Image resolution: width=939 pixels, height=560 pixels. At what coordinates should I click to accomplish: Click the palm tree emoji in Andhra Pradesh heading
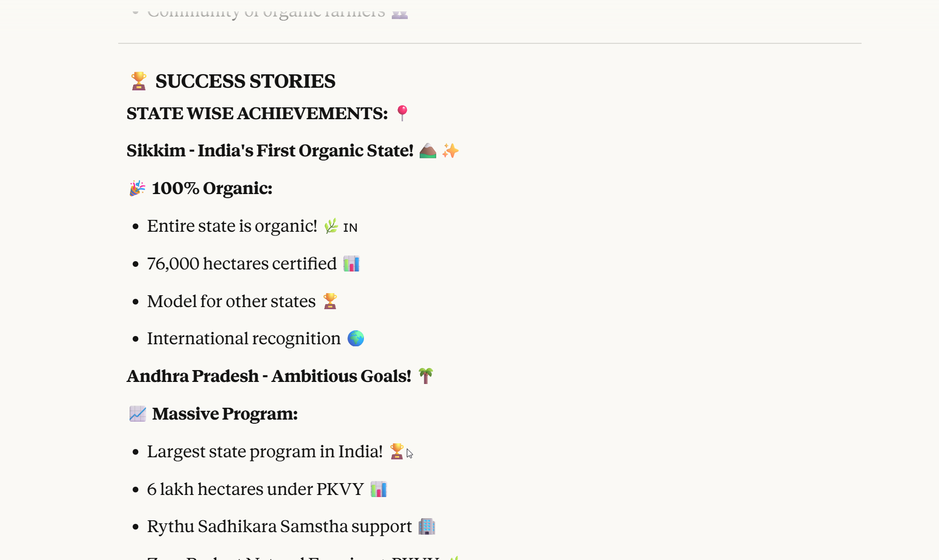(425, 376)
